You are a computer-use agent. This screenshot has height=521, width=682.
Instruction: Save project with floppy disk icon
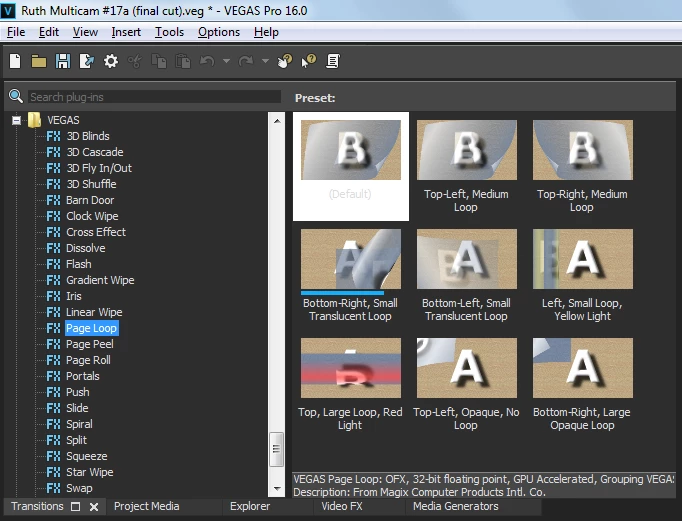pos(63,61)
